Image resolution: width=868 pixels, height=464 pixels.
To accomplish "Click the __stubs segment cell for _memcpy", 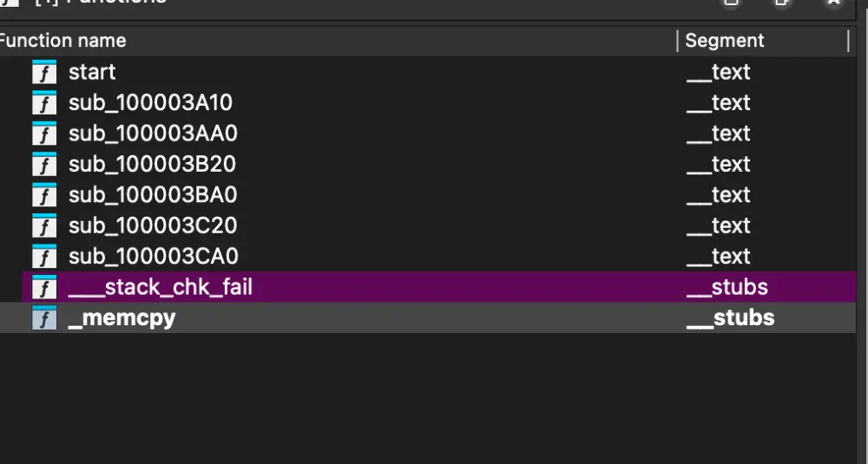I will 730,318.
